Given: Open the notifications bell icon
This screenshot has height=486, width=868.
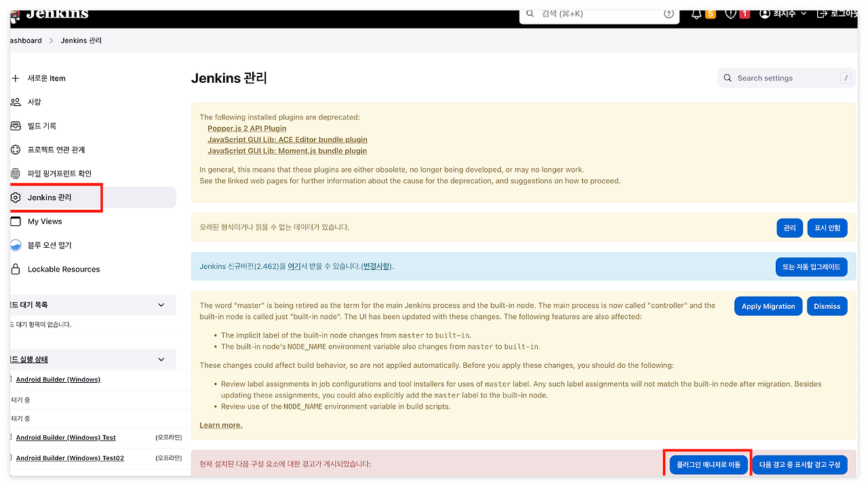Looking at the screenshot, I should point(696,14).
